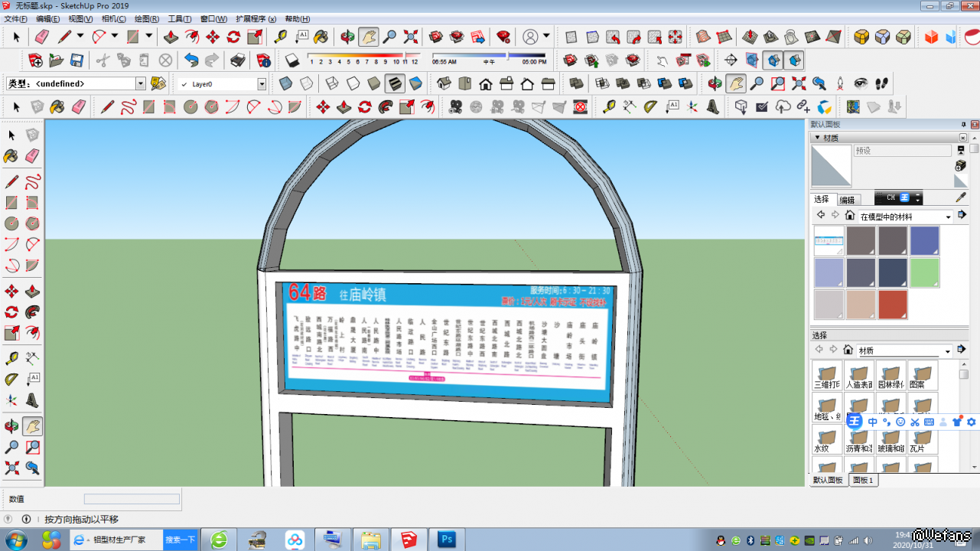Expand the 在模型中的材料 materials list dropdown
The width and height of the screenshot is (980, 551).
(x=948, y=217)
